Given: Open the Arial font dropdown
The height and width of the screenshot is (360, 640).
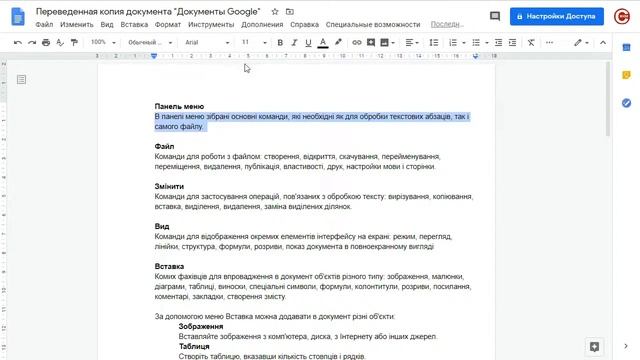Looking at the screenshot, I should [x=207, y=42].
